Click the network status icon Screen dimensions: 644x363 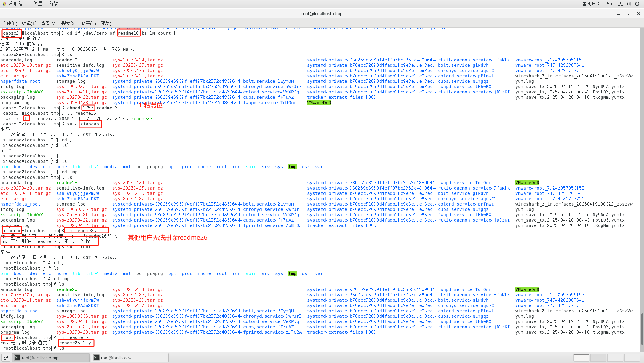620,4
